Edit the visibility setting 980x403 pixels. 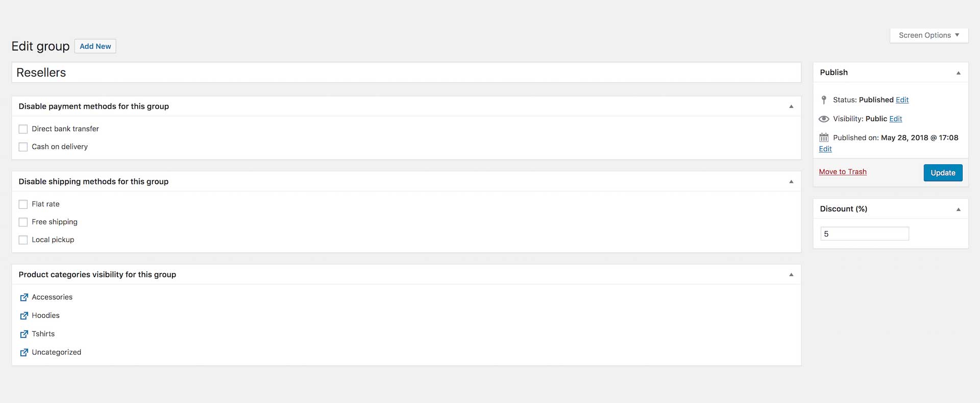pyautogui.click(x=895, y=118)
